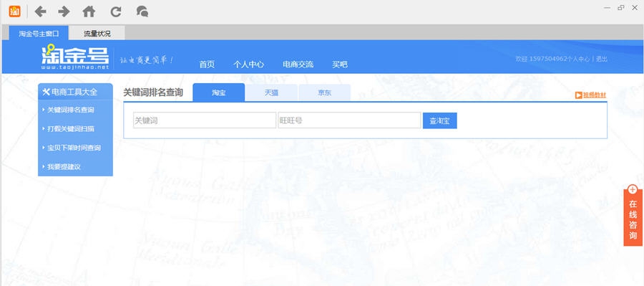Select the 淘宝 platform tab

click(218, 92)
